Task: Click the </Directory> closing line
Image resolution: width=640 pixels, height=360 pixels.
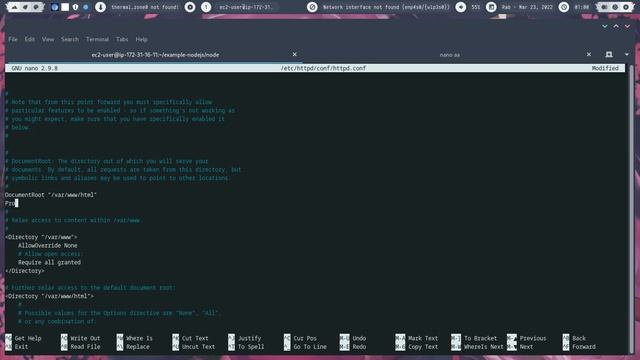Action: tap(24, 271)
